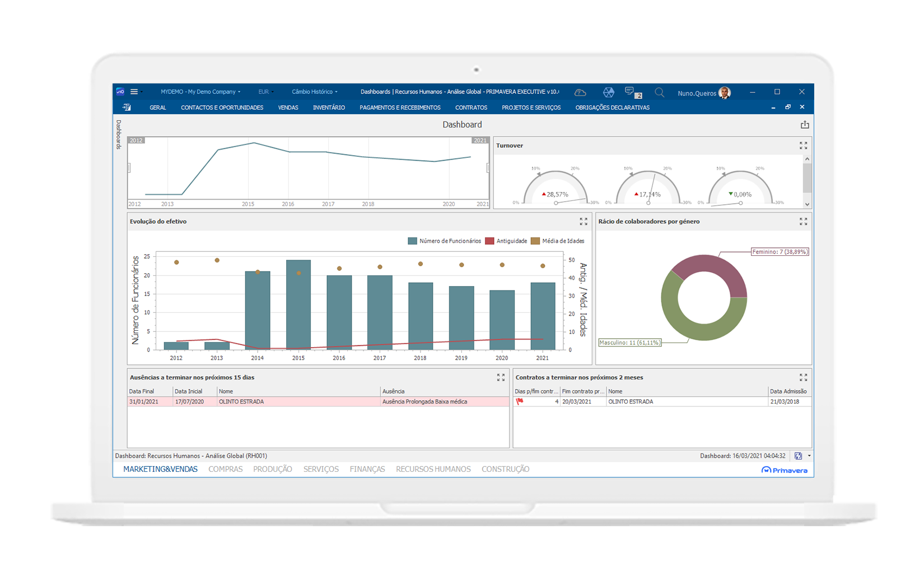Click the Primavera v10 app logo
The width and height of the screenshot is (924, 576).
(x=120, y=92)
